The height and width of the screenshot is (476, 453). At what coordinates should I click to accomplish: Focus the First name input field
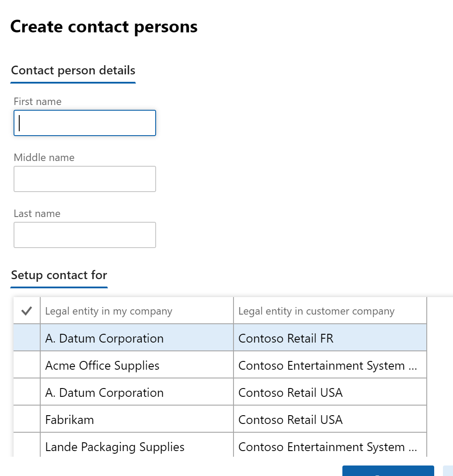pyautogui.click(x=85, y=123)
